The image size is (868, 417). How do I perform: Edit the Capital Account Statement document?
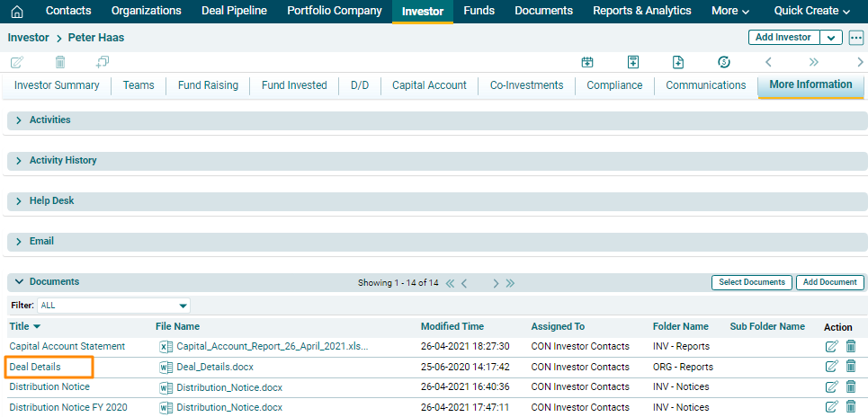tap(831, 346)
